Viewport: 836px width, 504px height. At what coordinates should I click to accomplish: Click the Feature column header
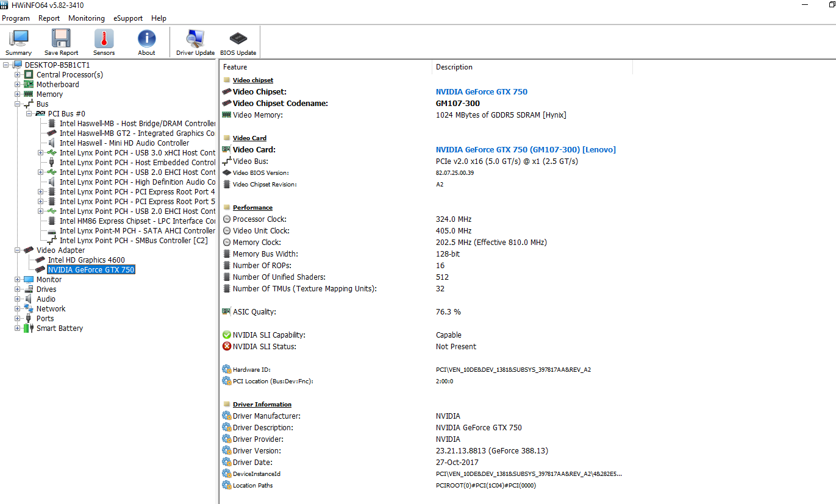(326, 67)
